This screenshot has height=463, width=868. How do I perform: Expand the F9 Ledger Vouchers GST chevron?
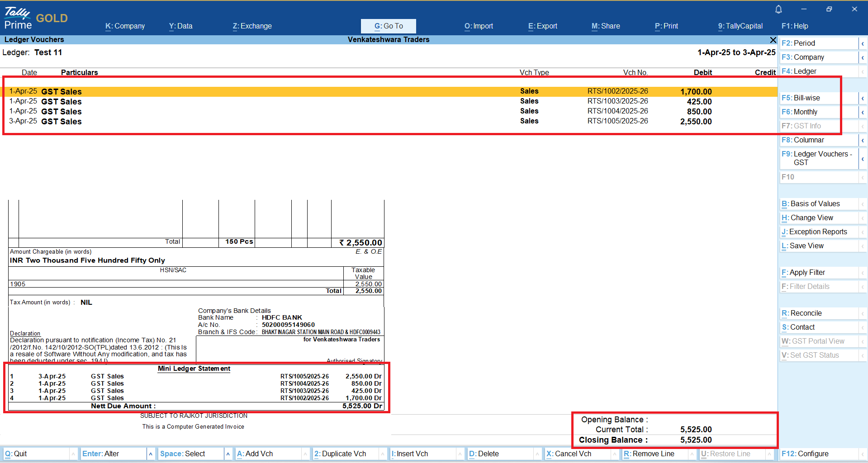click(863, 159)
